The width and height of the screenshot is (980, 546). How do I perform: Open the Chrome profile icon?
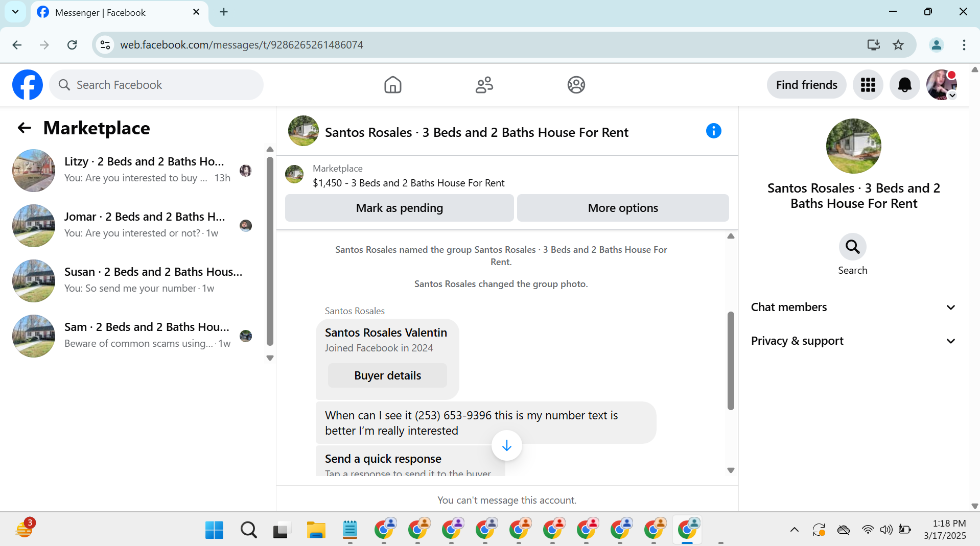[x=937, y=45]
